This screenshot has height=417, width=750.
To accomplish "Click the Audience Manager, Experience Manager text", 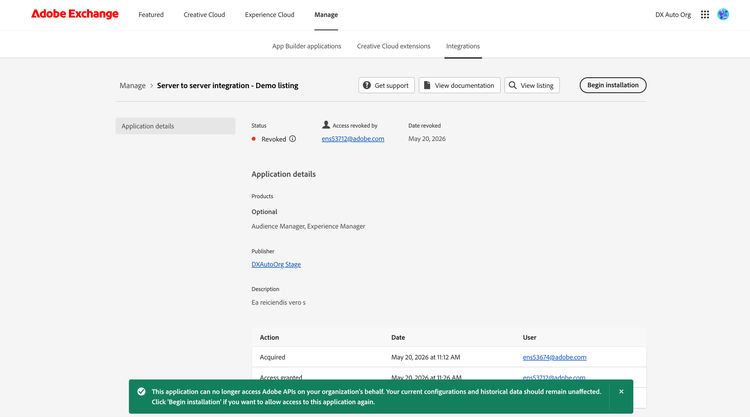I will pyautogui.click(x=309, y=226).
